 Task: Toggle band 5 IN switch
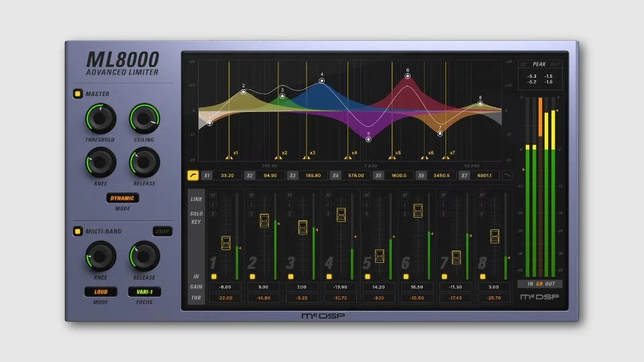point(368,277)
